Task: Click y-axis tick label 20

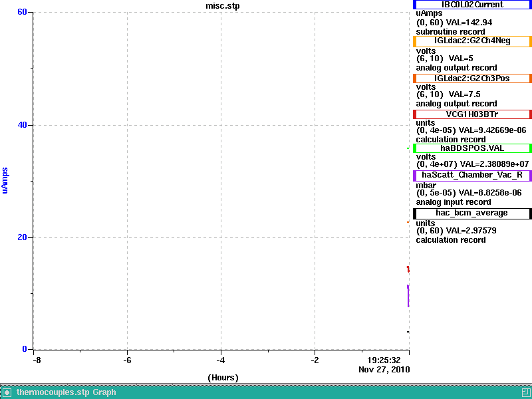Action: click(22, 237)
